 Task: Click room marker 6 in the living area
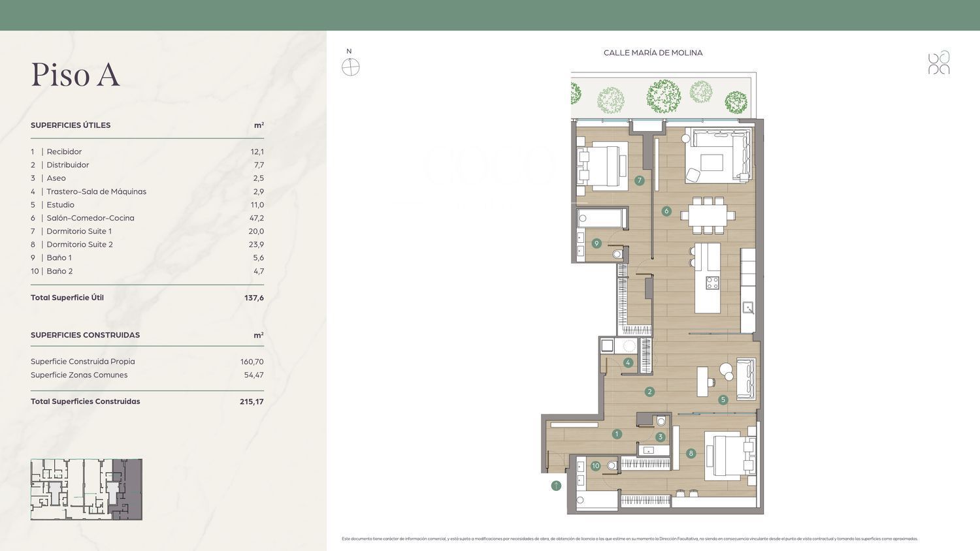[x=666, y=211]
